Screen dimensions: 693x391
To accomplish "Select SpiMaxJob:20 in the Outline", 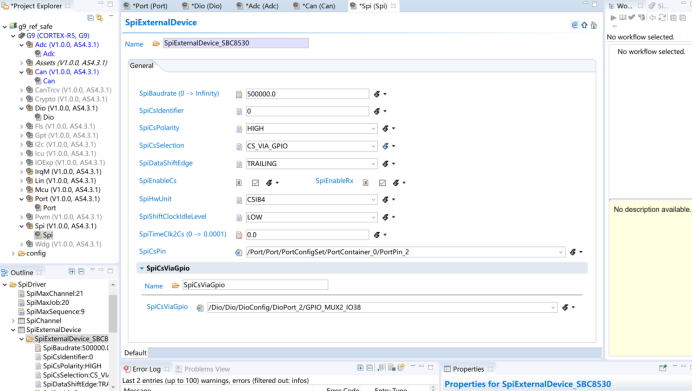I will (x=47, y=303).
